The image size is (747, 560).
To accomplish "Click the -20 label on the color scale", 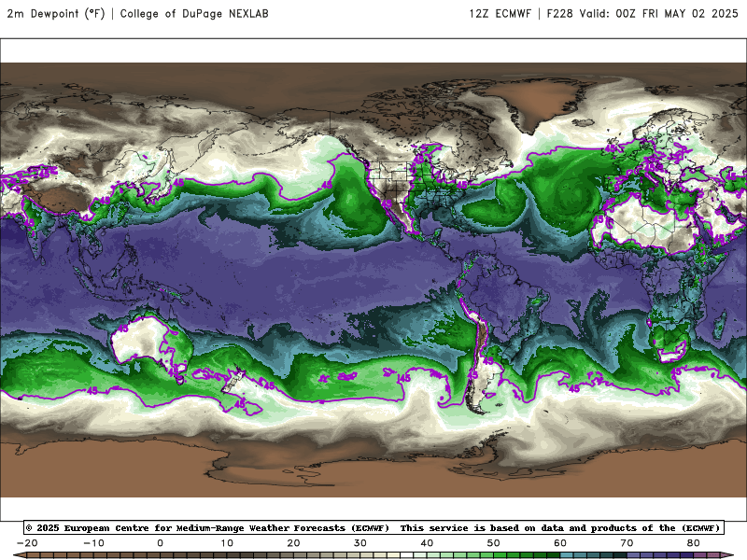I will (x=27, y=543).
